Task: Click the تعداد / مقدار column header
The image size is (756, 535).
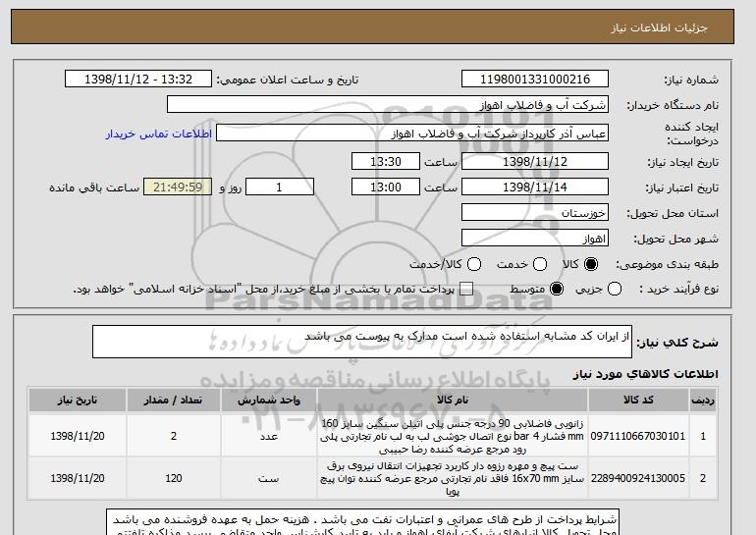Action: [x=174, y=401]
